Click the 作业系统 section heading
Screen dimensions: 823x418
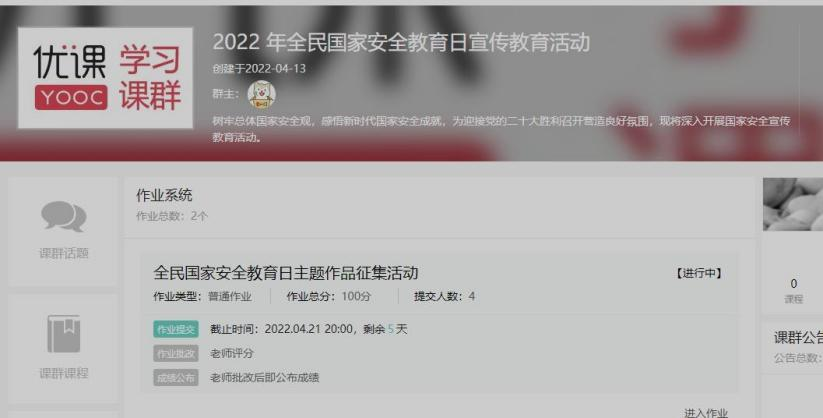tap(164, 195)
